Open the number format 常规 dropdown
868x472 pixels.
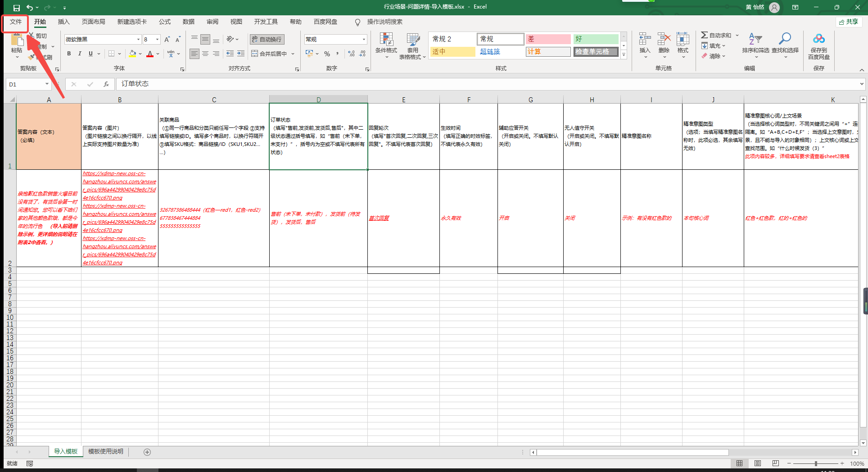pyautogui.click(x=364, y=40)
